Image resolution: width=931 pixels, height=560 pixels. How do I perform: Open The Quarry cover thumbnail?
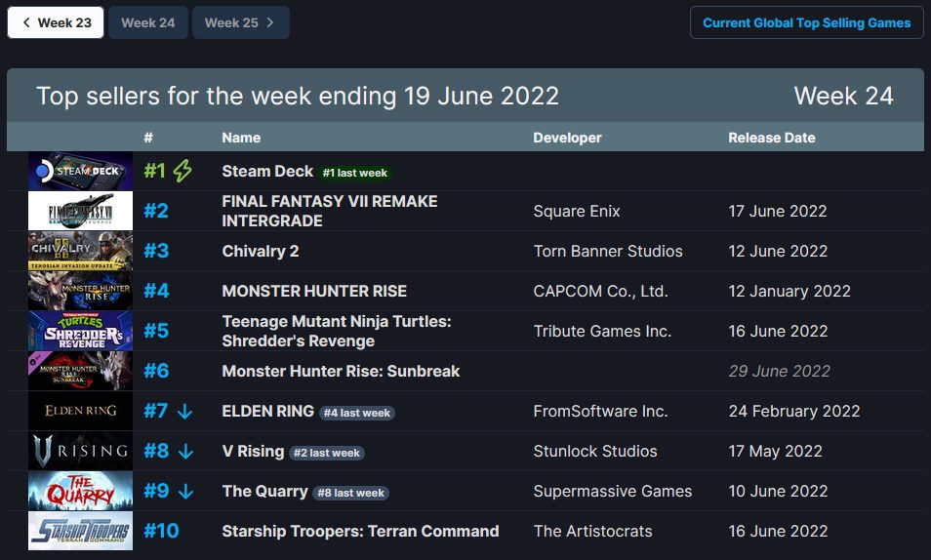point(80,491)
